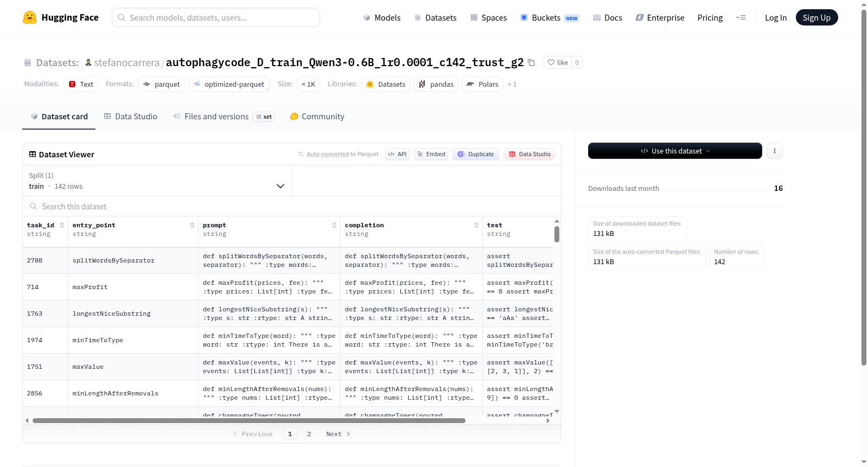Sort by entry_point column
The width and height of the screenshot is (868, 467).
(192, 225)
